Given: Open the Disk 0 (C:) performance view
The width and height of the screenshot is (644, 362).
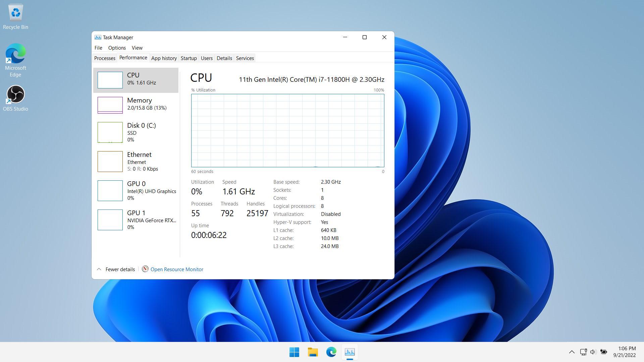Looking at the screenshot, I should [x=141, y=126].
